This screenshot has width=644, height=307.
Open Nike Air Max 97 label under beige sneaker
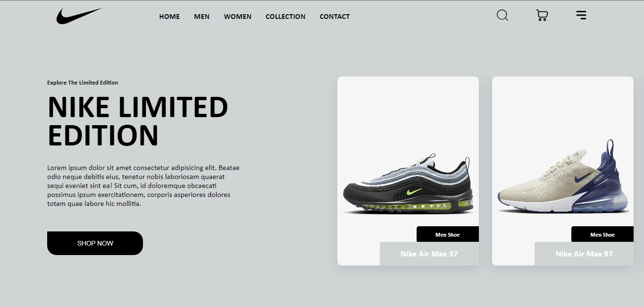tap(584, 254)
